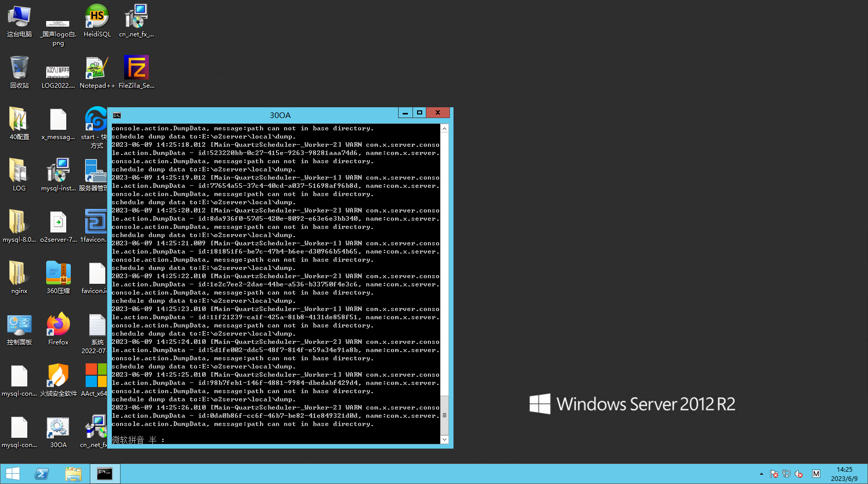The height and width of the screenshot is (484, 868).
Task: Select the 360压缩 desktop icon
Action: [58, 278]
